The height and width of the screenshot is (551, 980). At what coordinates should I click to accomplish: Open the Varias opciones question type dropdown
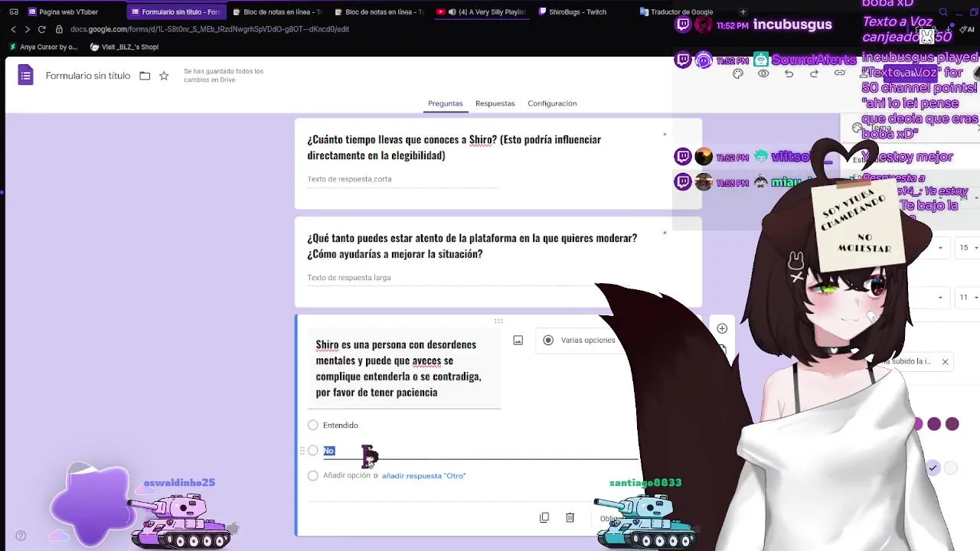[x=588, y=340]
